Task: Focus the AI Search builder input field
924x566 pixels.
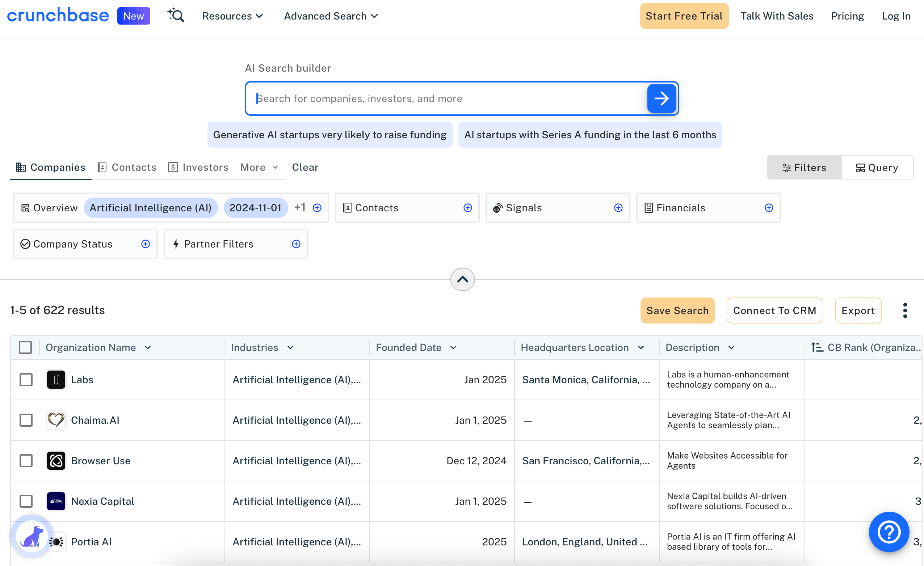Action: pyautogui.click(x=446, y=98)
